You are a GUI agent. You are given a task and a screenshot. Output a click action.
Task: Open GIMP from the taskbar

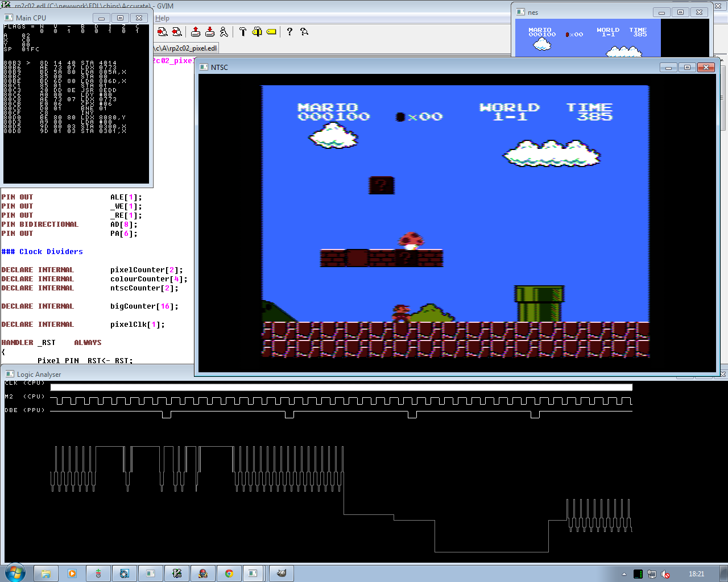tap(282, 573)
